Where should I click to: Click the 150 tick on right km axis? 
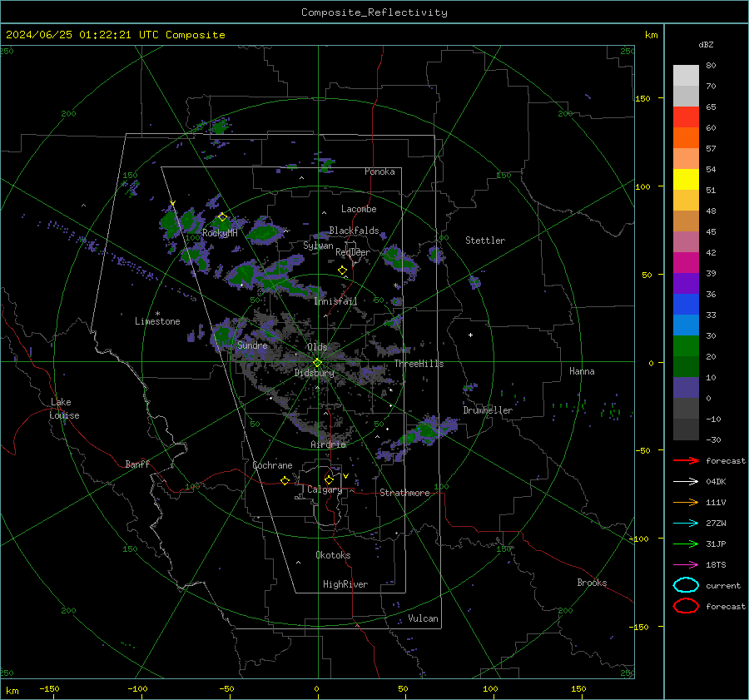point(643,98)
